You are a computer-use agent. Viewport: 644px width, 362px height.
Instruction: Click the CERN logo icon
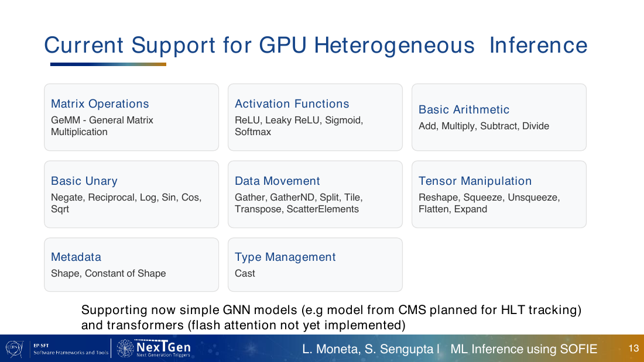15,349
